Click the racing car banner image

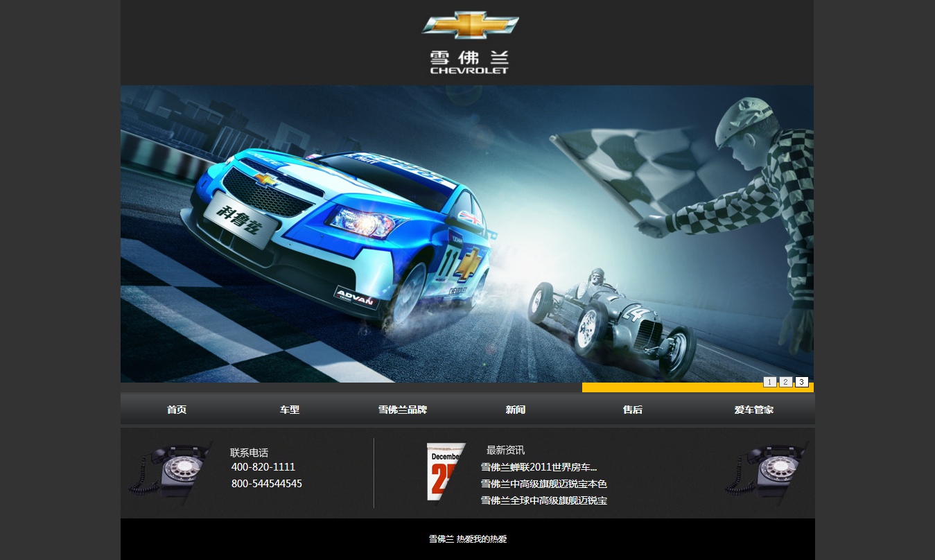(467, 234)
